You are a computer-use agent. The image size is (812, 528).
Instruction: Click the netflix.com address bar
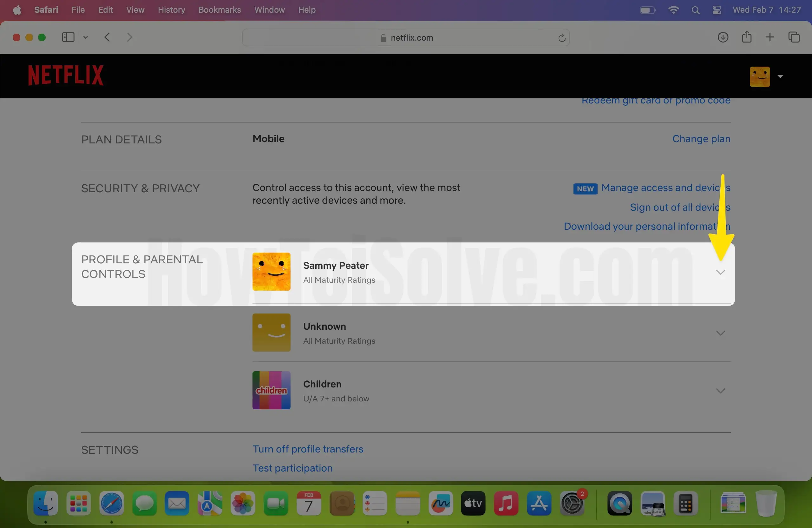406,37
